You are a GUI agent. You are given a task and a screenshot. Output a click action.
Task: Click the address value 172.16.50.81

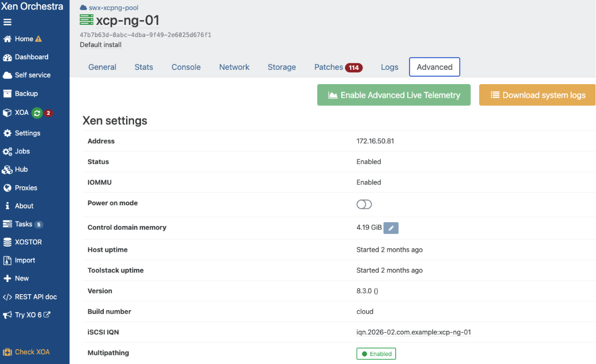tap(375, 141)
